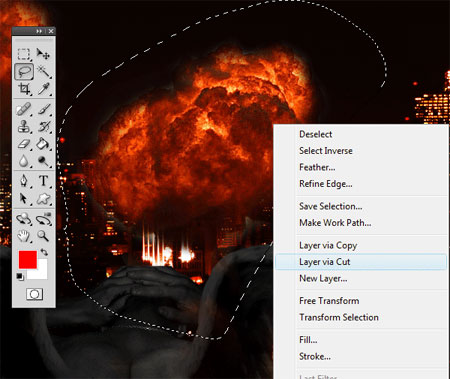Select the Crop tool
Viewport: 450px width, 379px height.
click(24, 89)
